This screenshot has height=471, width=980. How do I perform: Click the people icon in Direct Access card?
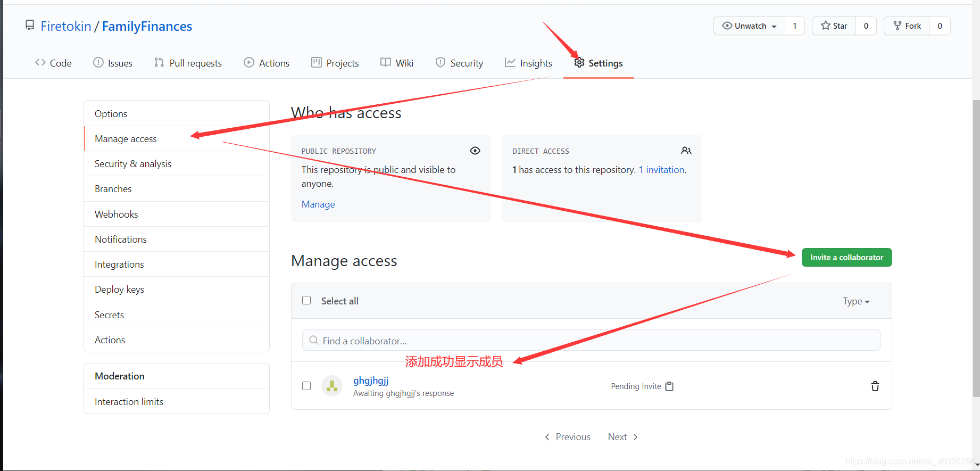point(686,151)
